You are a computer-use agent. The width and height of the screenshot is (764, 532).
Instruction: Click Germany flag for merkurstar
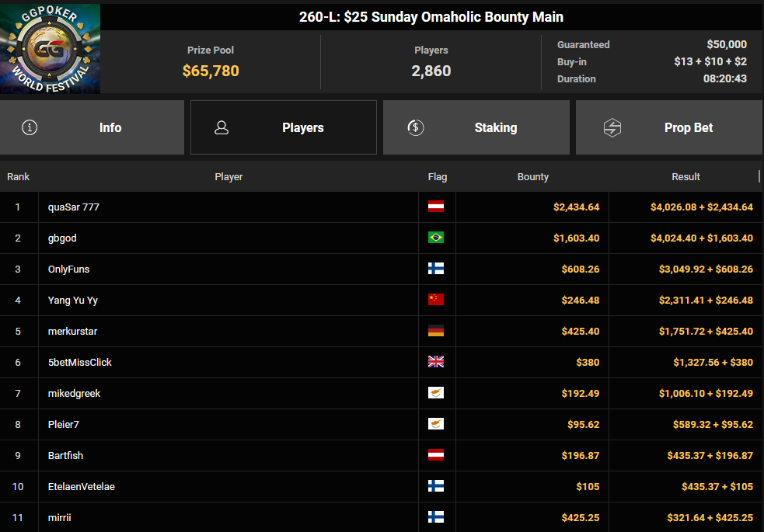tap(436, 332)
